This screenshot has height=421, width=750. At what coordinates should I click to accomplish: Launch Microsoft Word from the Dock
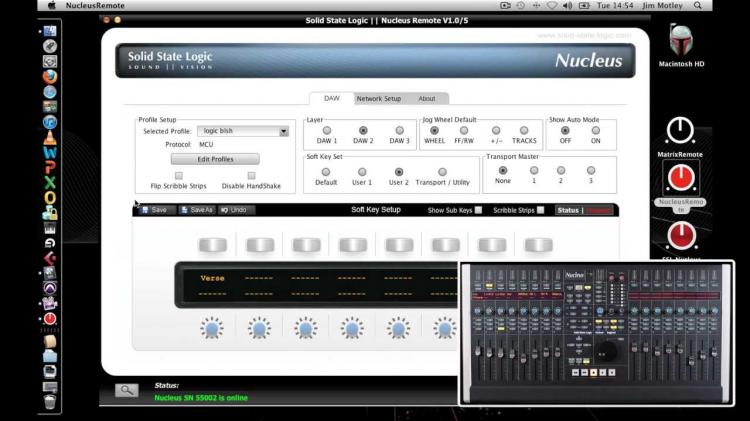pyautogui.click(x=50, y=153)
